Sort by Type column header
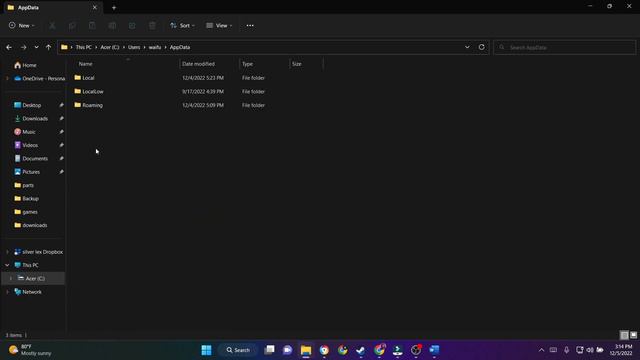The height and width of the screenshot is (360, 640). 247,64
